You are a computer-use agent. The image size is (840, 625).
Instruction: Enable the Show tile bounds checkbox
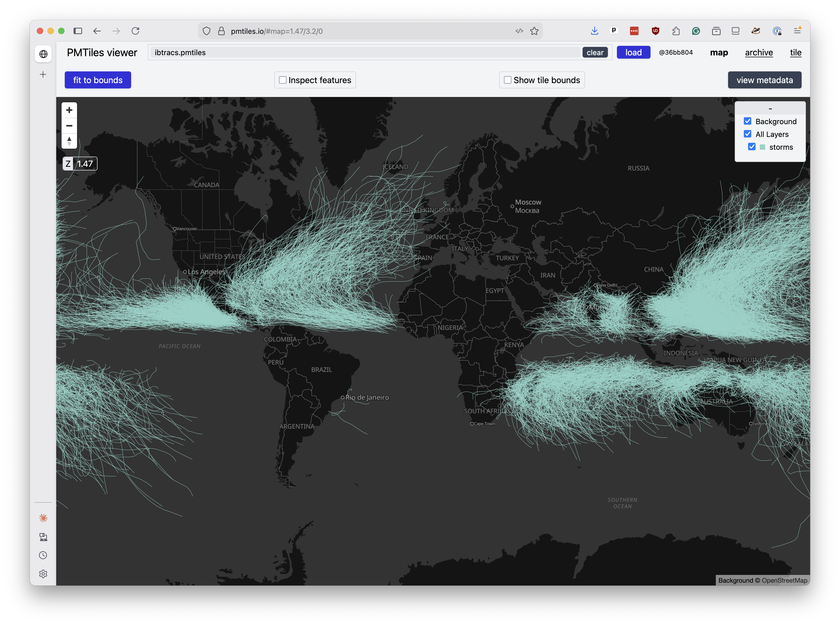coord(508,80)
